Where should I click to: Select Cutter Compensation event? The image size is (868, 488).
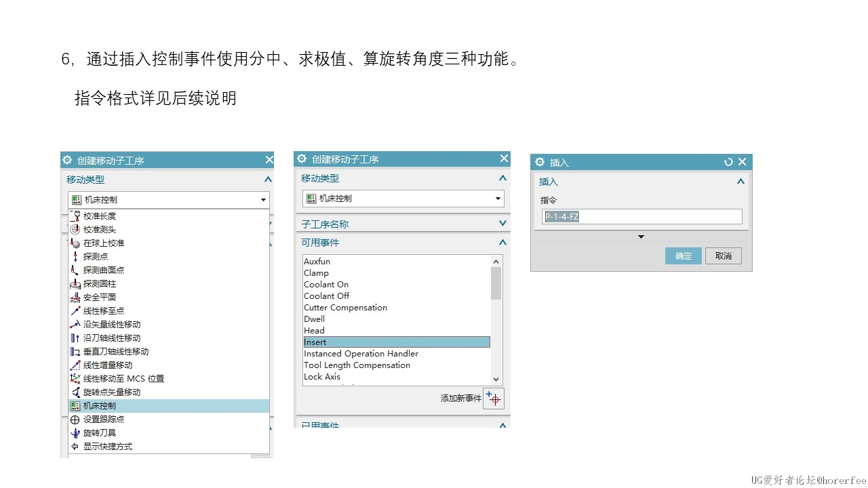point(397,308)
